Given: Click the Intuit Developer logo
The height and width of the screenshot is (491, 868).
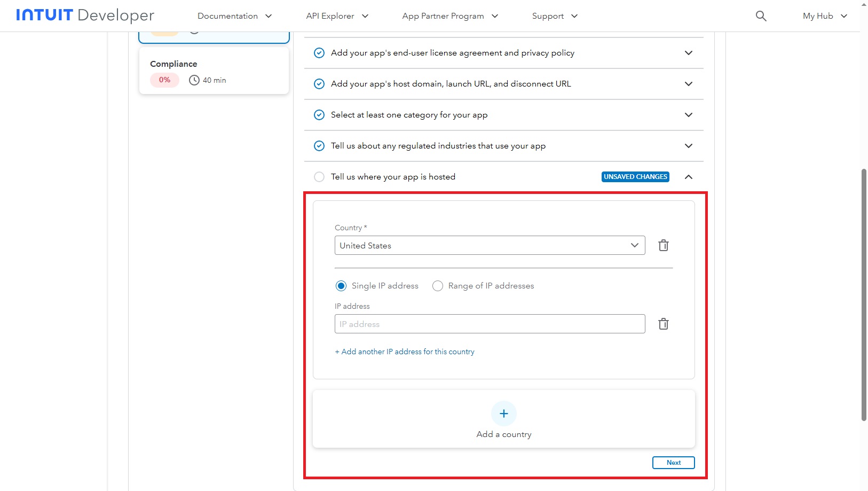Looking at the screenshot, I should (85, 15).
